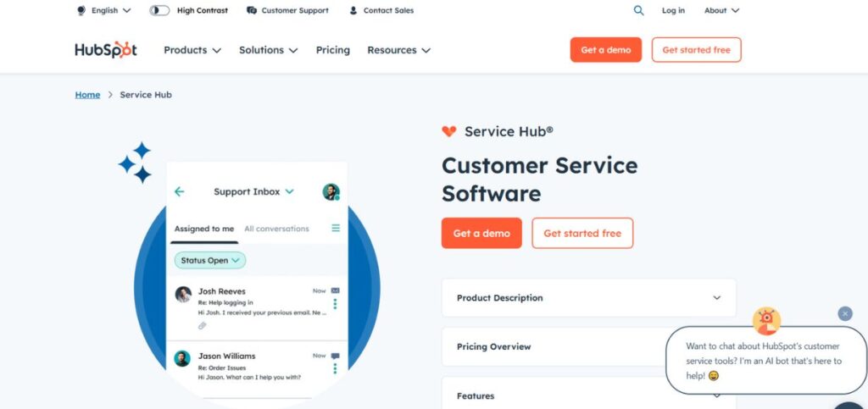Viewport: 868px width, 409px height.
Task: Switch to the All conversations tab
Action: (276, 229)
